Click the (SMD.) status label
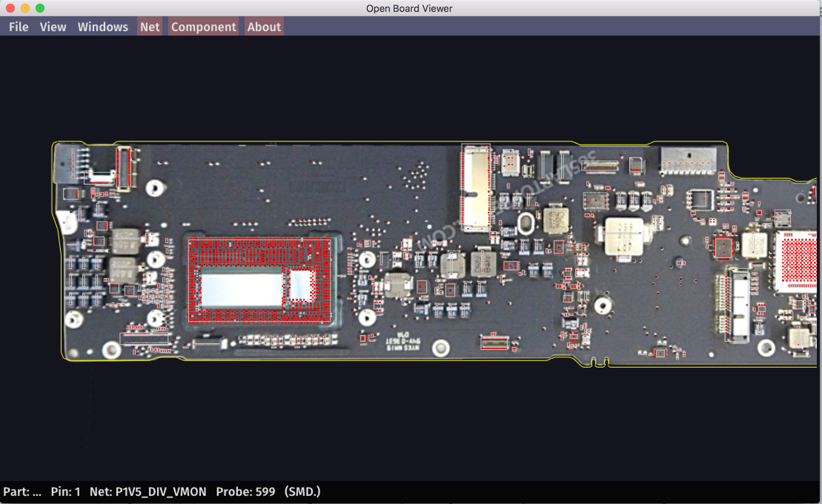Viewport: 822px width, 504px height. 302,492
